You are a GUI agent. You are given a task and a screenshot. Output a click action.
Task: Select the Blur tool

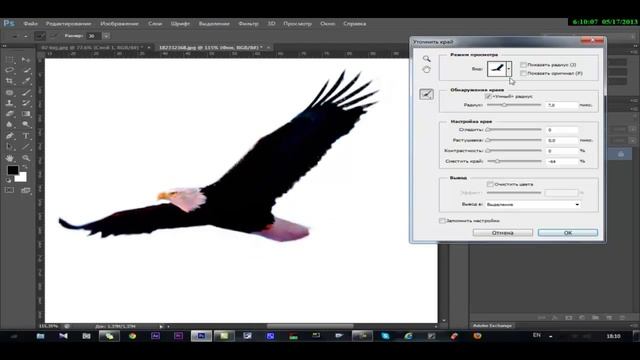click(10, 124)
